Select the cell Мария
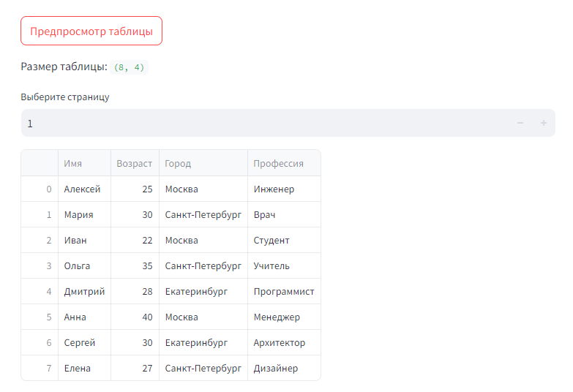Image resolution: width=573 pixels, height=392 pixels. coord(84,214)
